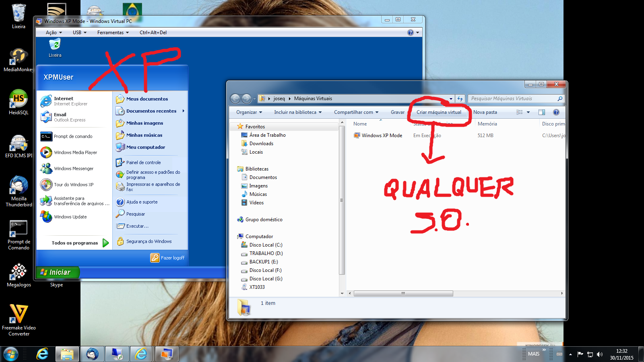Click Criar máquina virtual button
The image size is (644, 362).
[439, 112]
